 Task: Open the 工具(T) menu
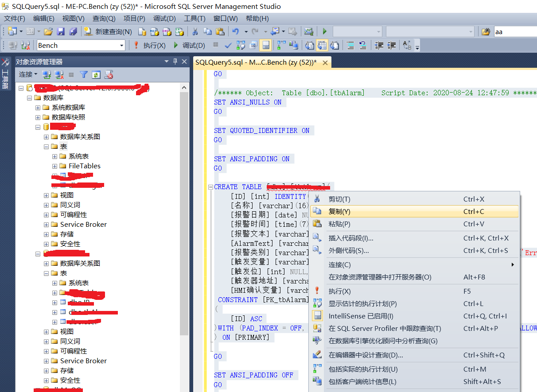195,19
